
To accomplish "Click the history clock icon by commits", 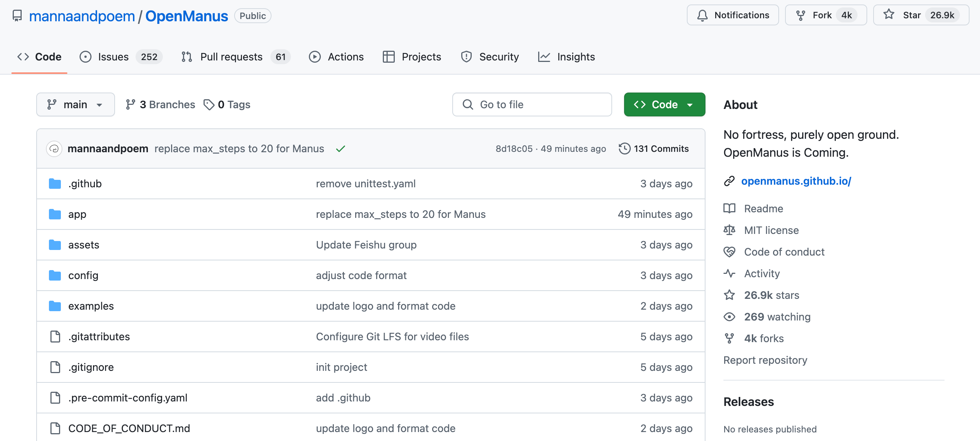I will (624, 148).
